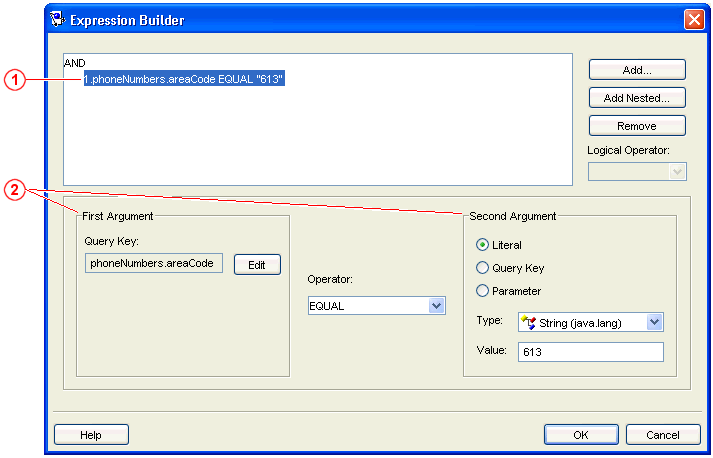Click the Add Nested... button

[x=636, y=98]
